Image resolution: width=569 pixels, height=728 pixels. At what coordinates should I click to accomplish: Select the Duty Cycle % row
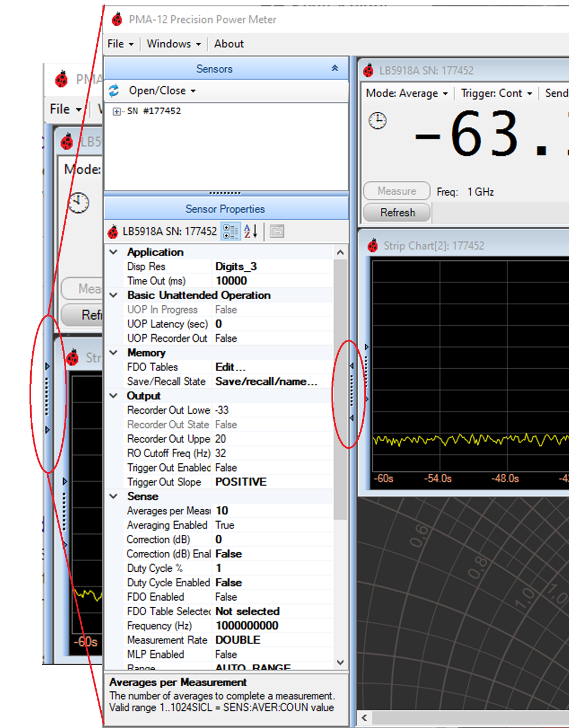tap(228, 568)
